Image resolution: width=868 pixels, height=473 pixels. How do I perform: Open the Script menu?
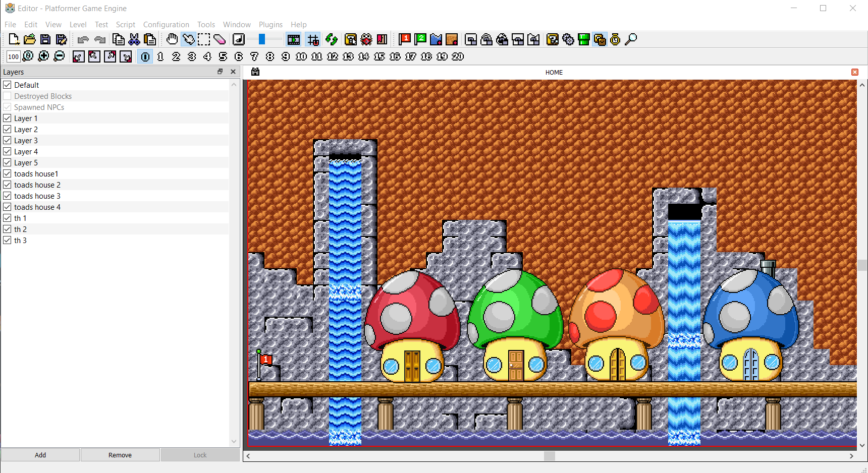tap(125, 24)
